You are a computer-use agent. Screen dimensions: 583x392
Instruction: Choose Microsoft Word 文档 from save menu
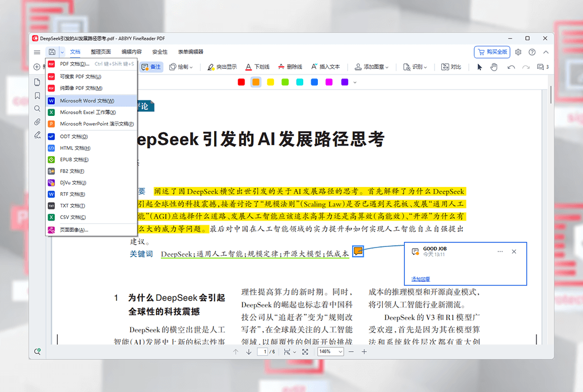pos(87,101)
